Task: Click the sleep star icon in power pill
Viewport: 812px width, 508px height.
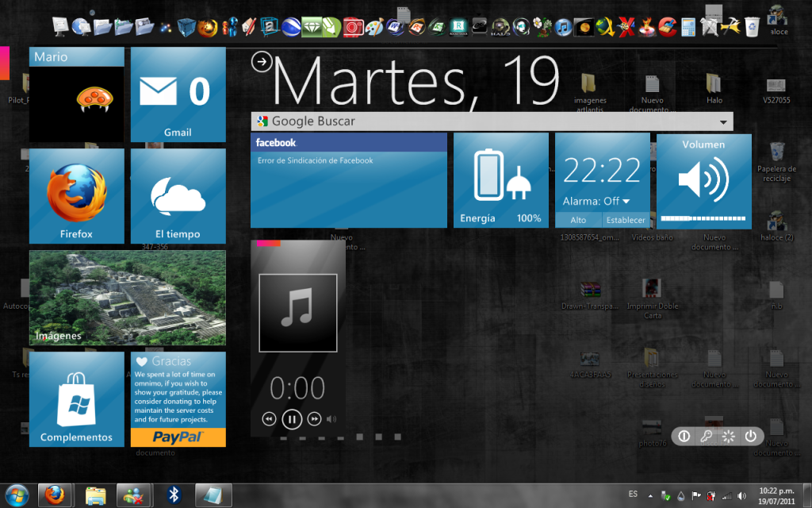Action: tap(729, 436)
